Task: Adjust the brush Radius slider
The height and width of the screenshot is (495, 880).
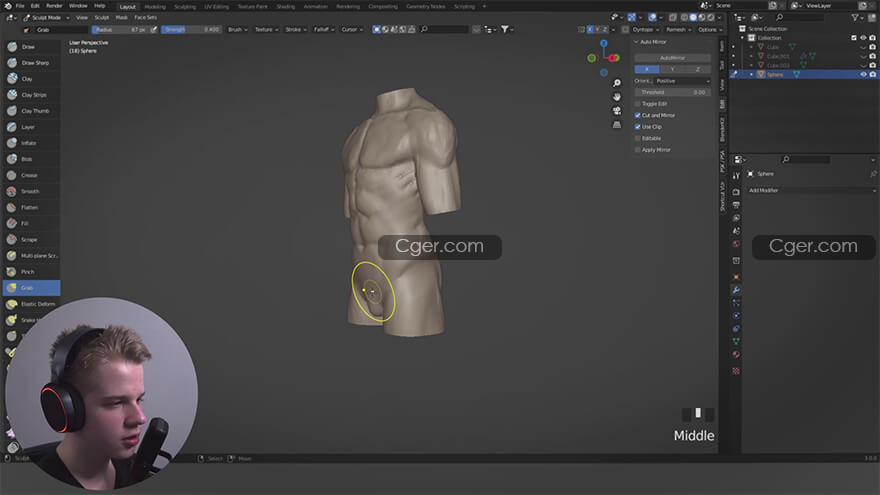Action: (121, 29)
